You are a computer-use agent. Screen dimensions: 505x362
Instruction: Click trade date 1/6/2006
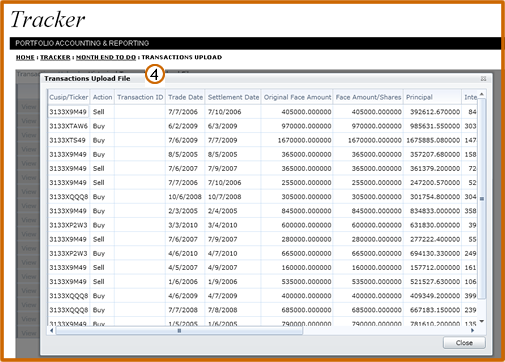183,282
